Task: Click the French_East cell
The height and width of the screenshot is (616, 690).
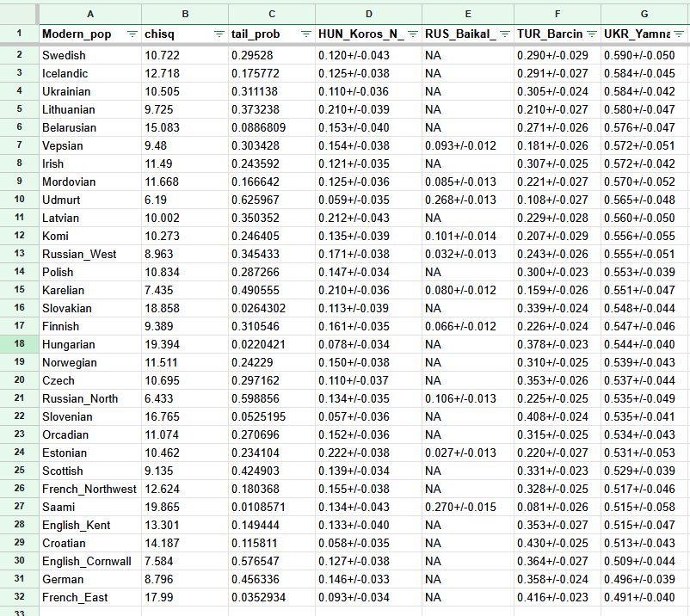Action: tap(90, 597)
